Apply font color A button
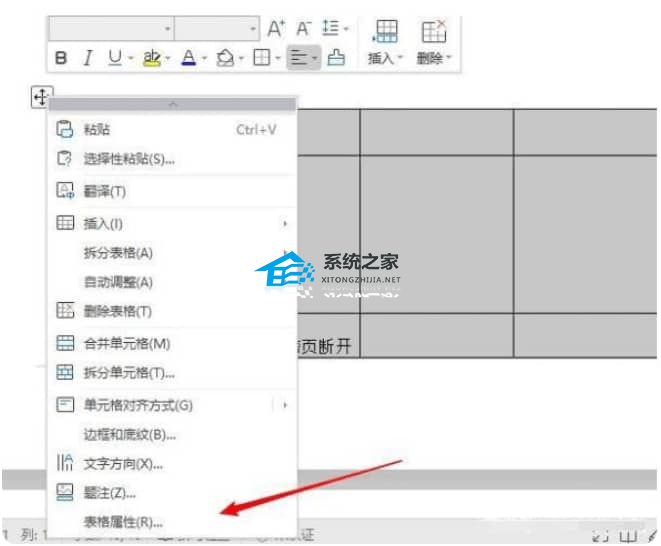Viewport: 661px width, 546px height. point(189,58)
